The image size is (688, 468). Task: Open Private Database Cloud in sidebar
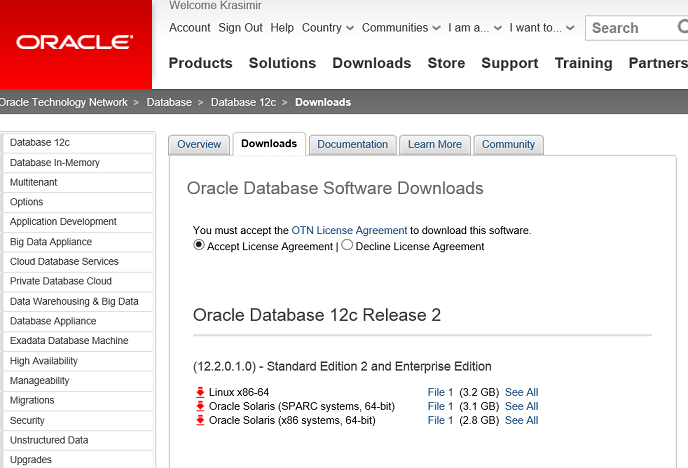pyautogui.click(x=78, y=281)
